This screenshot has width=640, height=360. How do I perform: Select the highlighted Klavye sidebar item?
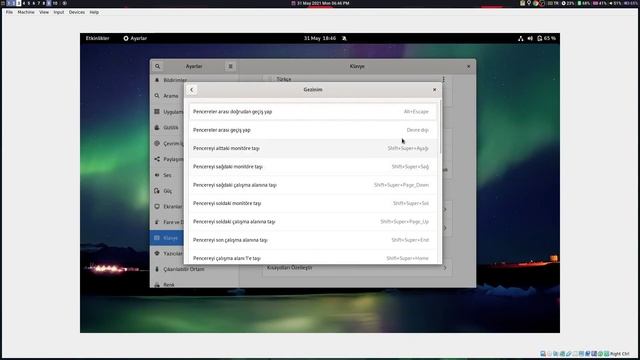coord(167,238)
